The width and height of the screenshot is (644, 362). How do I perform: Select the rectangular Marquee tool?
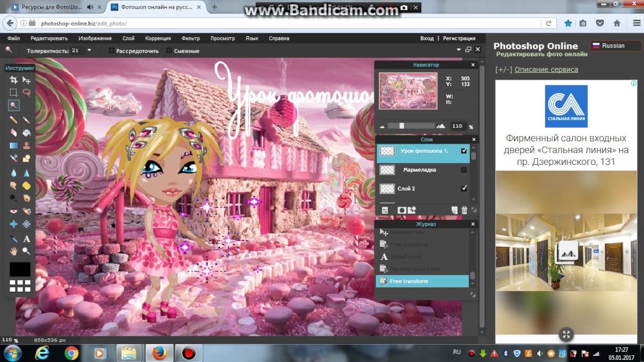14,93
